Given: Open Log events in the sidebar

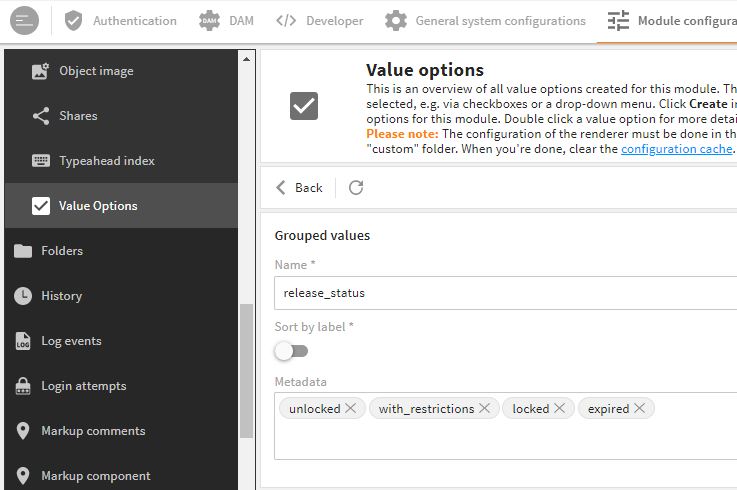Looking at the screenshot, I should (x=121, y=341).
